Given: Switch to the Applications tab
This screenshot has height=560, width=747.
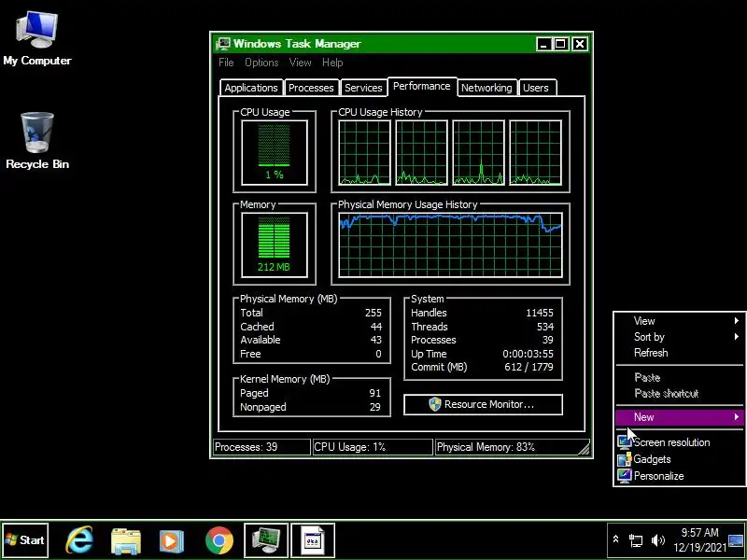Looking at the screenshot, I should 251,88.
